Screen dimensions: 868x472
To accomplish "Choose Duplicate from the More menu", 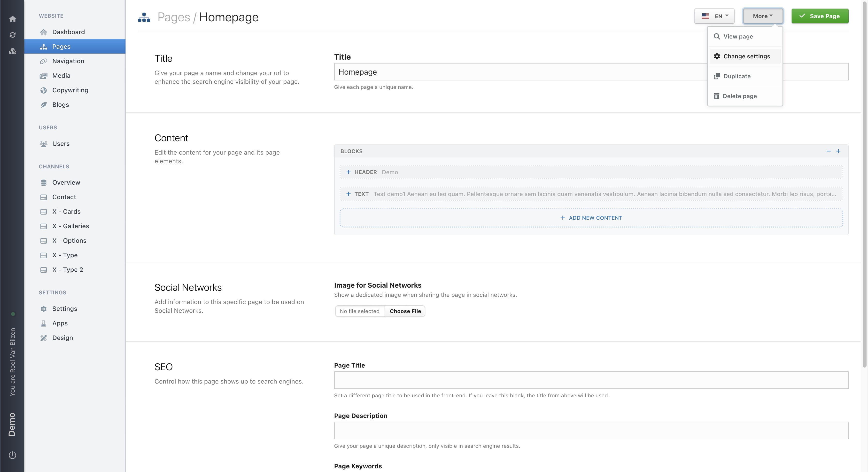I will pyautogui.click(x=736, y=76).
